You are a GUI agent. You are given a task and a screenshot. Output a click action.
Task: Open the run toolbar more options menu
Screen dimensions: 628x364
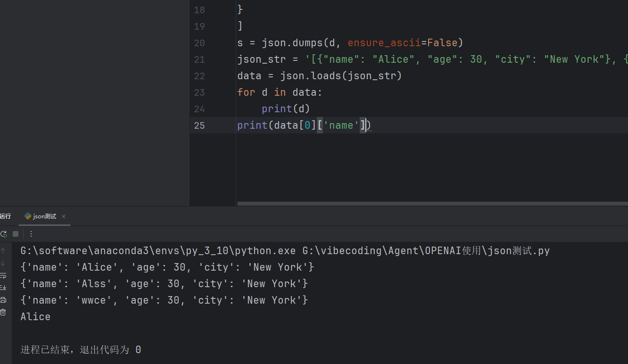[x=31, y=234]
